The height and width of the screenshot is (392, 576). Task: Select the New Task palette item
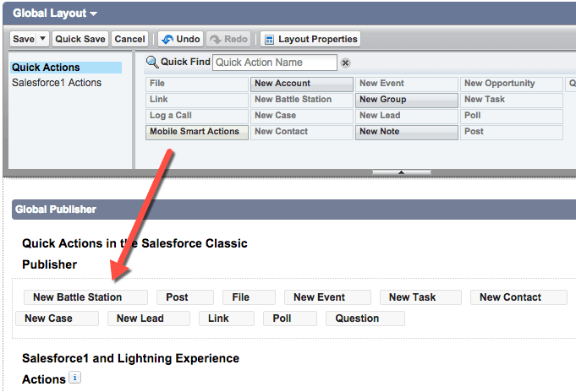click(512, 100)
